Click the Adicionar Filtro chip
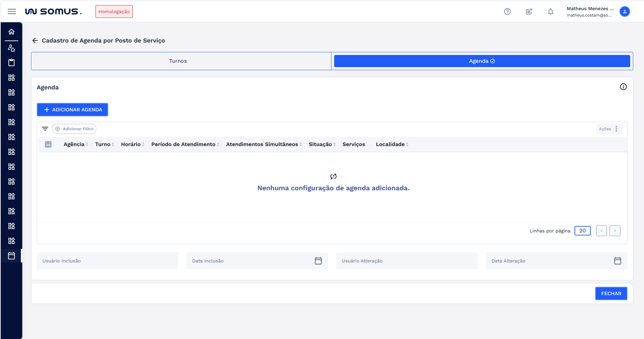 (x=74, y=129)
